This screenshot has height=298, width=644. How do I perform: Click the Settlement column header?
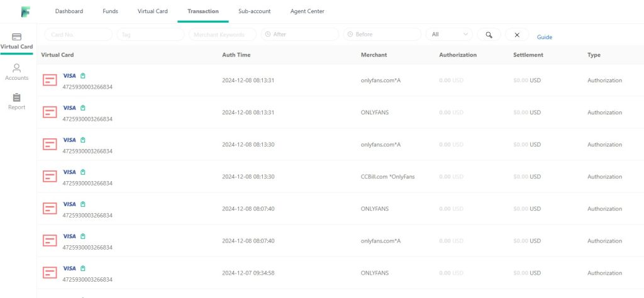tap(528, 55)
